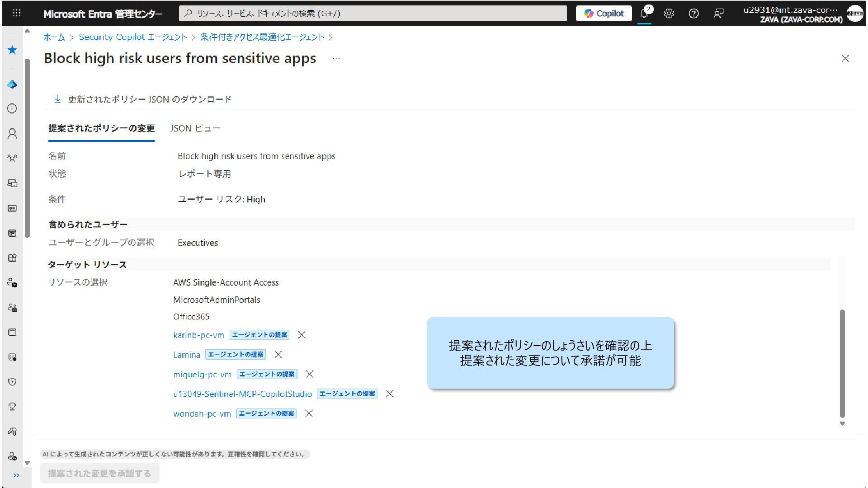
Task: Switch to the JSON ビュー tab
Action: click(195, 128)
